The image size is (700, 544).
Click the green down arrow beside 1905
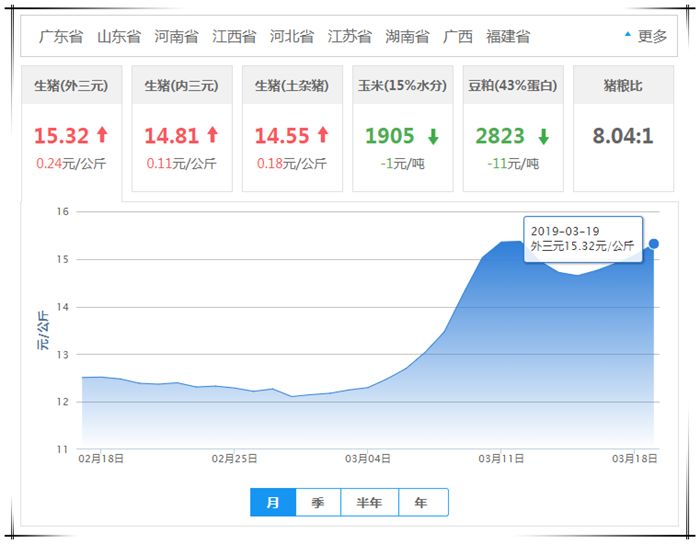(433, 136)
